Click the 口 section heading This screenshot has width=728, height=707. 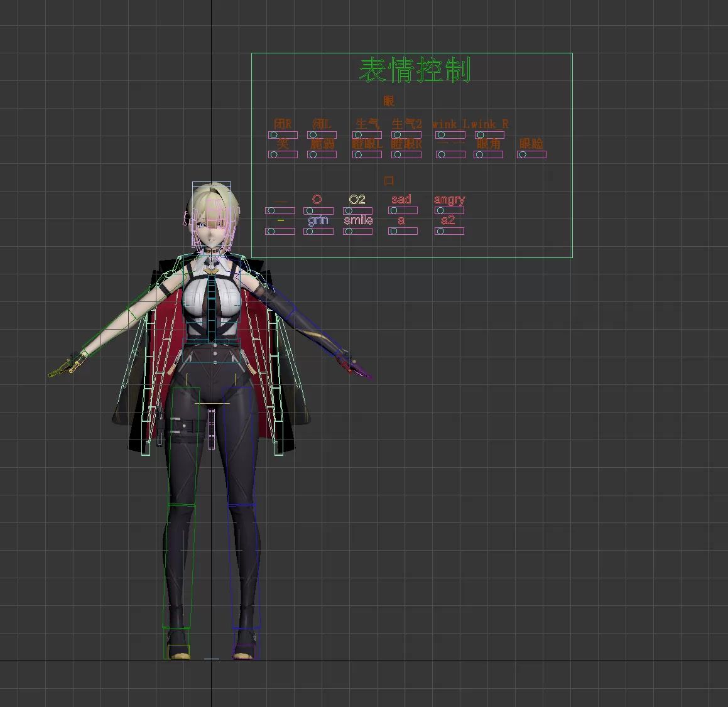(389, 180)
